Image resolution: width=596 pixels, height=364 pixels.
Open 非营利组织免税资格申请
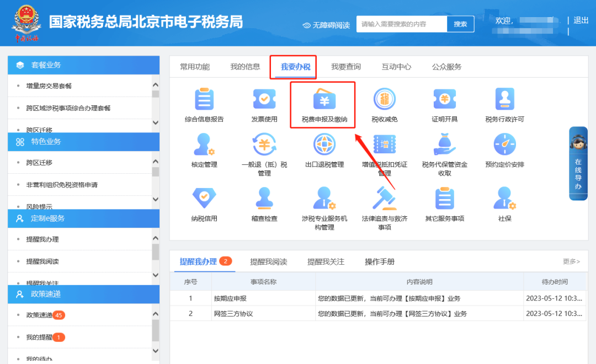62,185
